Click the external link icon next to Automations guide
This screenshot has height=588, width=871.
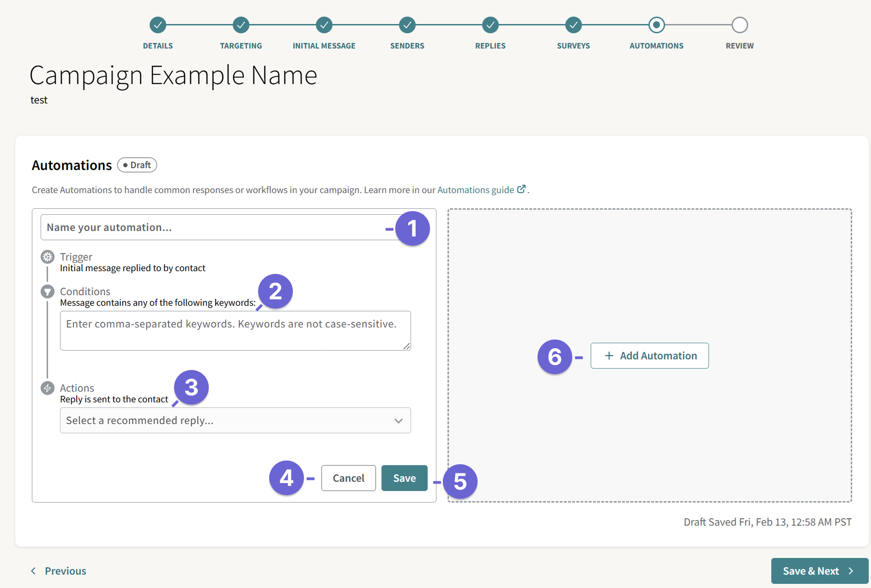(x=521, y=189)
